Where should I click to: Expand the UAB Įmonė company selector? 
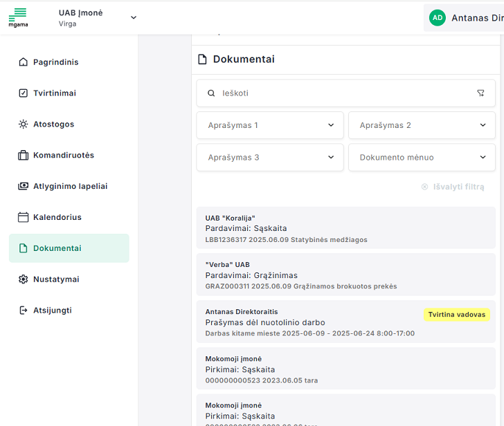(x=134, y=18)
